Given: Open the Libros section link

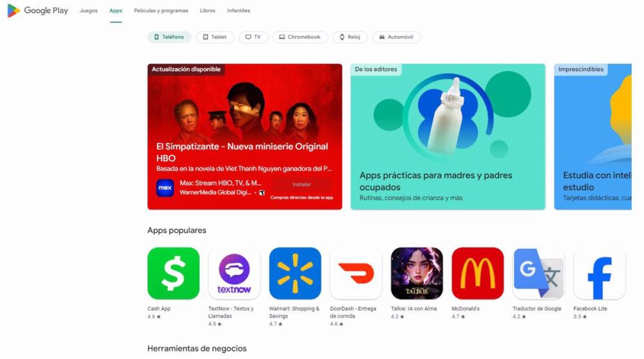Looking at the screenshot, I should [207, 11].
